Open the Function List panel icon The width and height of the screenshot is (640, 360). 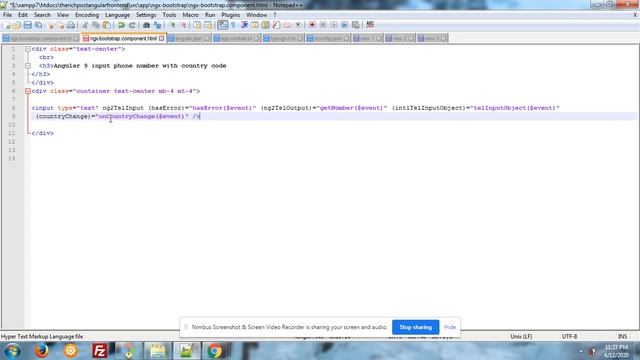coord(276,25)
